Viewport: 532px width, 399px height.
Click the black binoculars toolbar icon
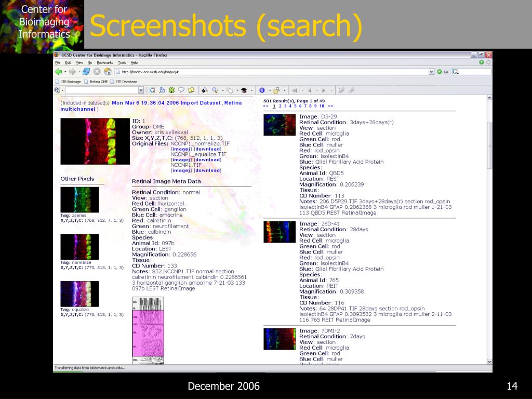tap(204, 90)
